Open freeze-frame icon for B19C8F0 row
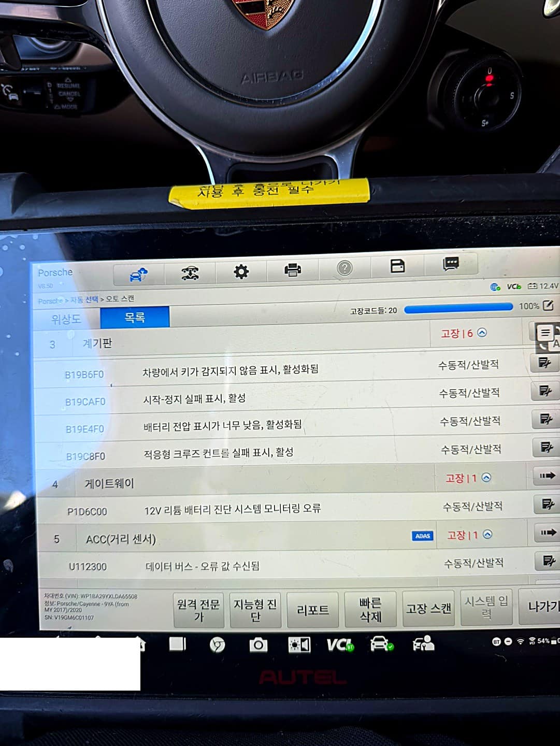 [x=547, y=447]
